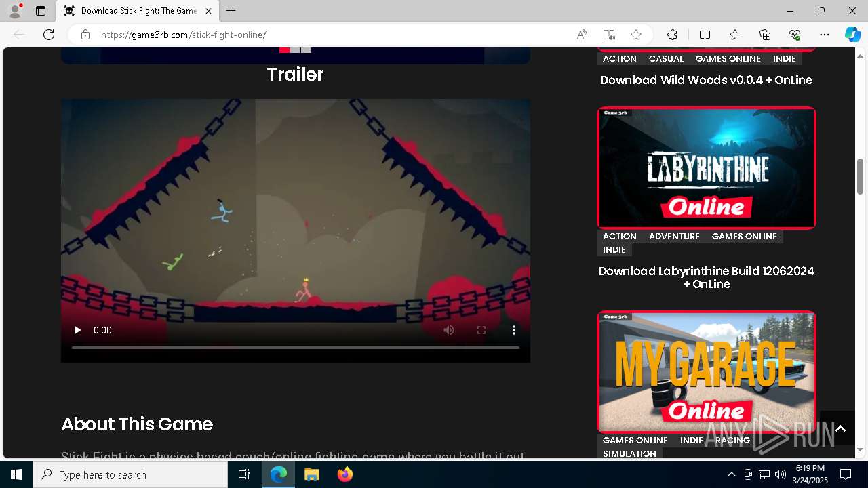The width and height of the screenshot is (868, 488).
Task: Select INDIE tag below Labyrinthine ACTION tag
Action: (x=614, y=250)
